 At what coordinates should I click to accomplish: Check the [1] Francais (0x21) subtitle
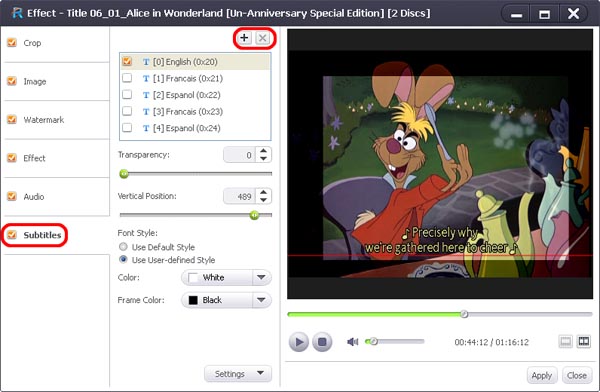click(127, 78)
